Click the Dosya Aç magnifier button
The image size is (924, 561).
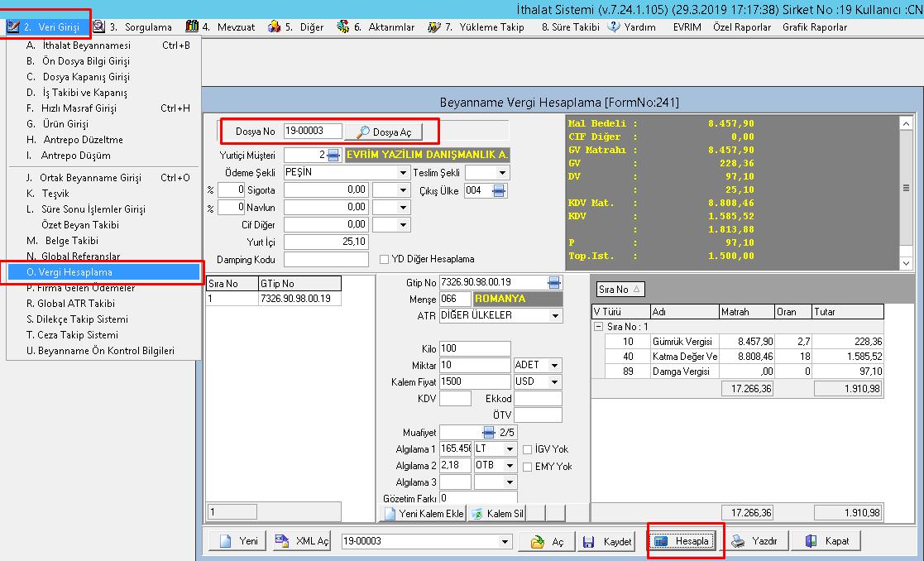tap(384, 132)
